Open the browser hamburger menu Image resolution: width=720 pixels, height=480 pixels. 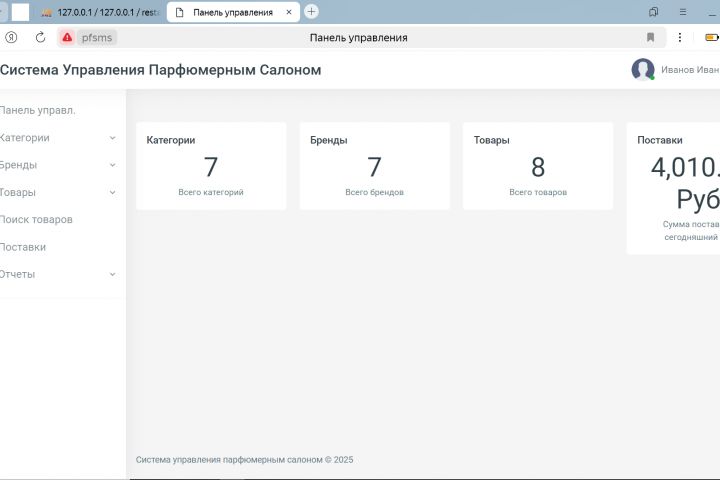tap(683, 12)
